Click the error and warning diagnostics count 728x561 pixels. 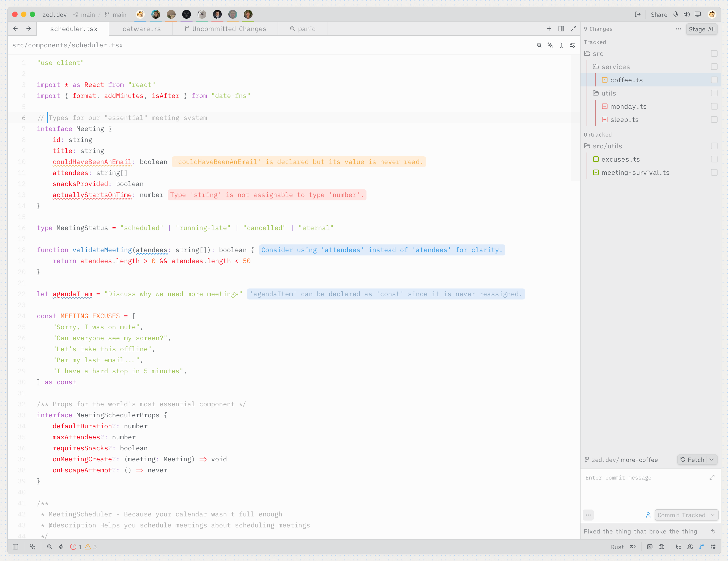[83, 547]
